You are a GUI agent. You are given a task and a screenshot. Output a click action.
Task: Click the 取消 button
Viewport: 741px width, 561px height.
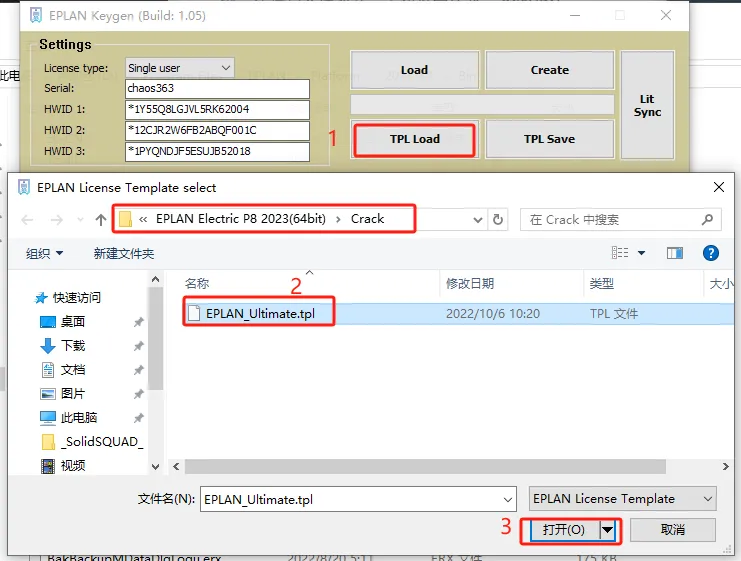(x=672, y=530)
